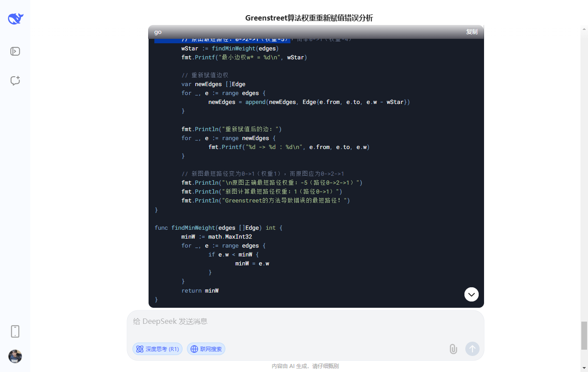Copy the go code block with 复制
Viewport: 588px width, 372px height.
coord(472,32)
